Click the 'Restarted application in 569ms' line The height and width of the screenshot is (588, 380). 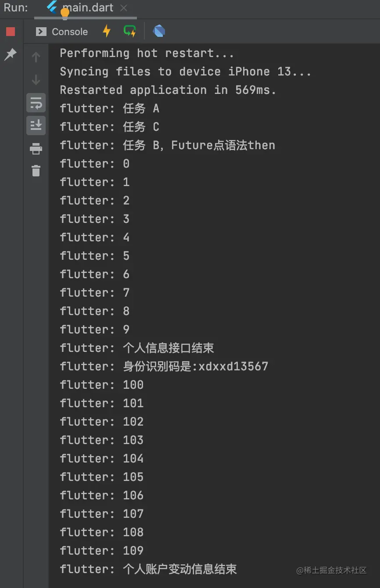tap(168, 90)
